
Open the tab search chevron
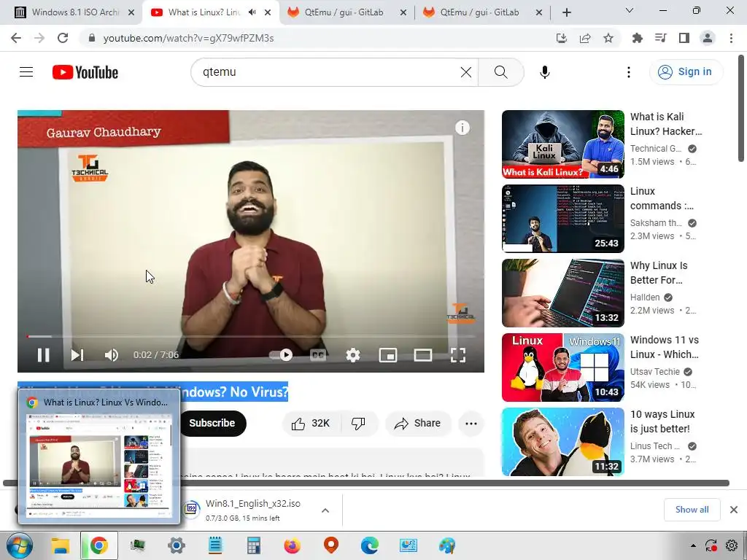630,10
